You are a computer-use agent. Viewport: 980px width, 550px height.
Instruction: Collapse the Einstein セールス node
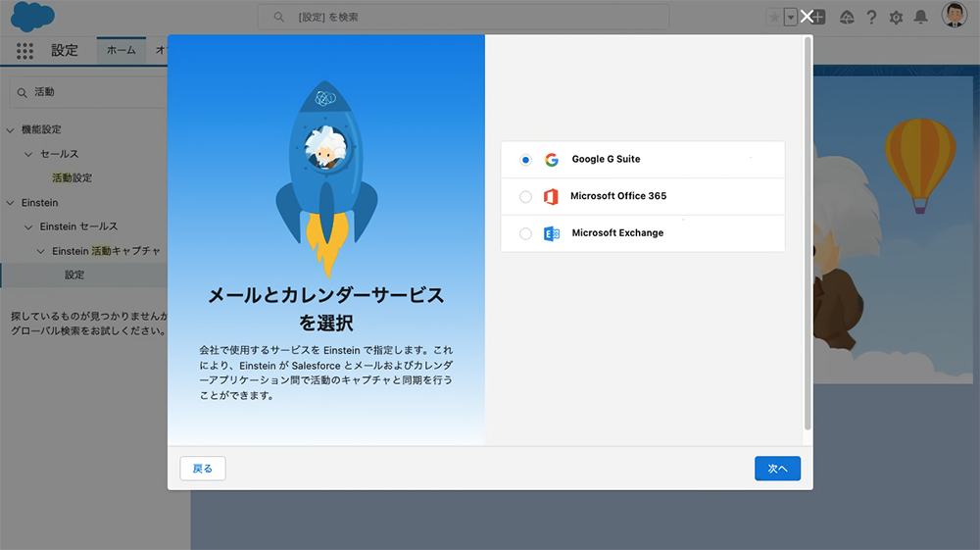coord(28,226)
